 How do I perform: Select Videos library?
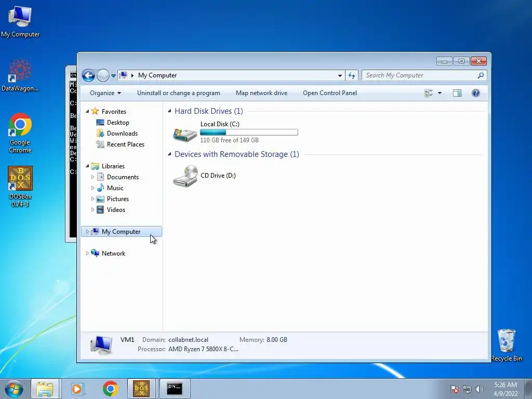116,210
